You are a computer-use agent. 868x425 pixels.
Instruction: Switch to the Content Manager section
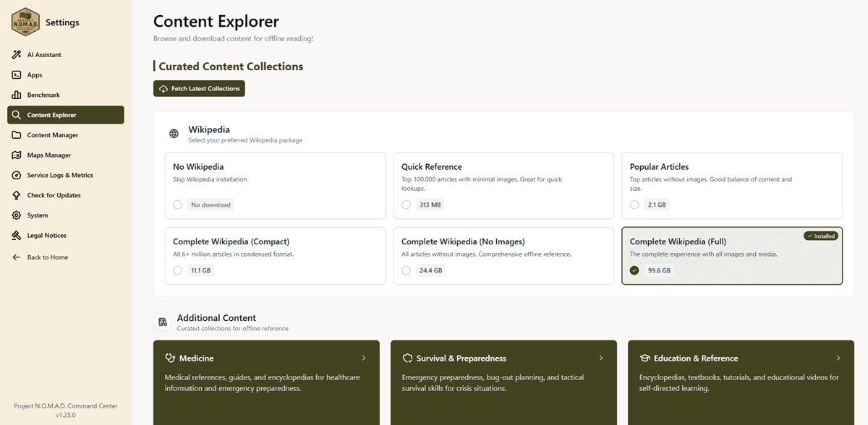16,134
